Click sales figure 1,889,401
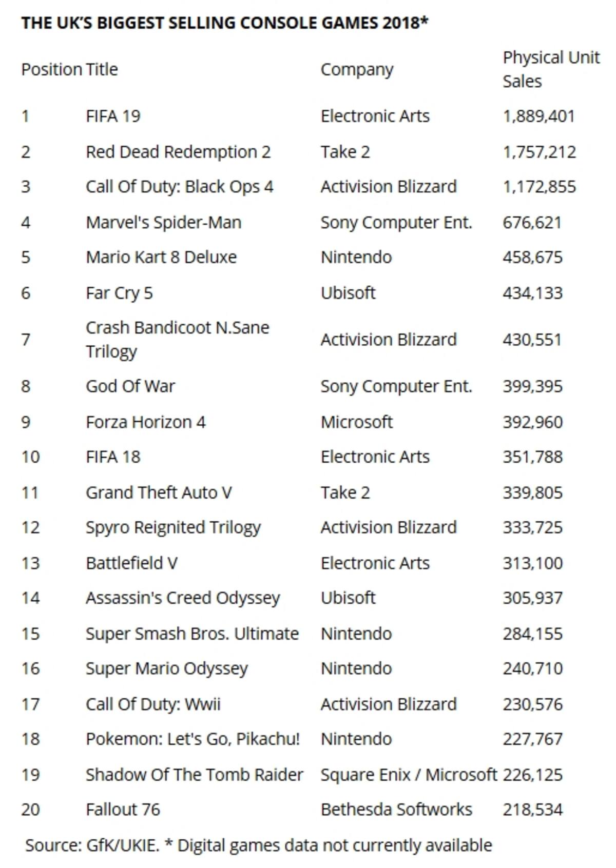The height and width of the screenshot is (868, 616). coord(538,116)
